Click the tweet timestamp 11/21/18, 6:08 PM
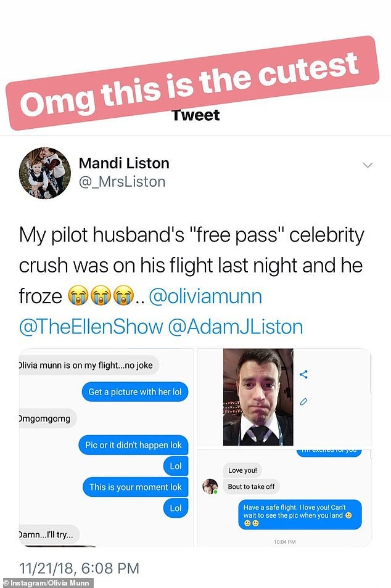391x588 pixels. [x=79, y=568]
